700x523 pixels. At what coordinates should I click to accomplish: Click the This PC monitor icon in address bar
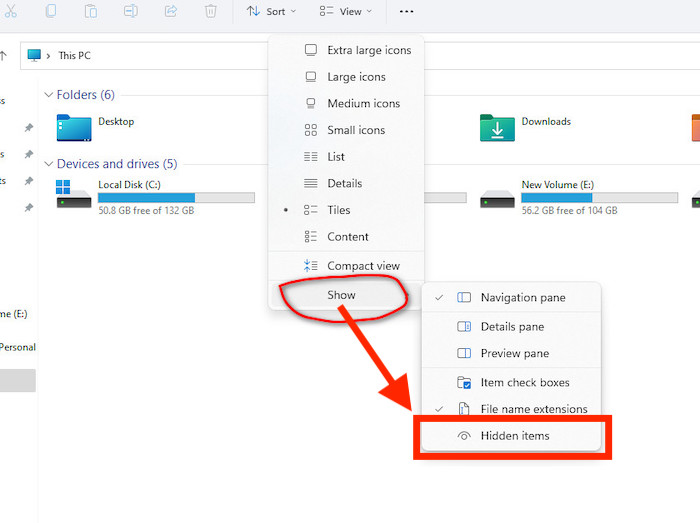(x=34, y=56)
